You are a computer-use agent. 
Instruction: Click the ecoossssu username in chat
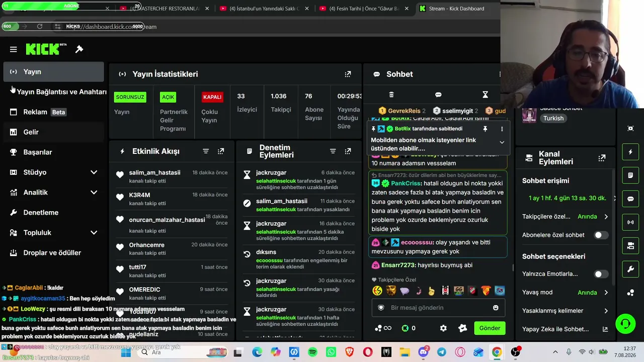(x=417, y=242)
